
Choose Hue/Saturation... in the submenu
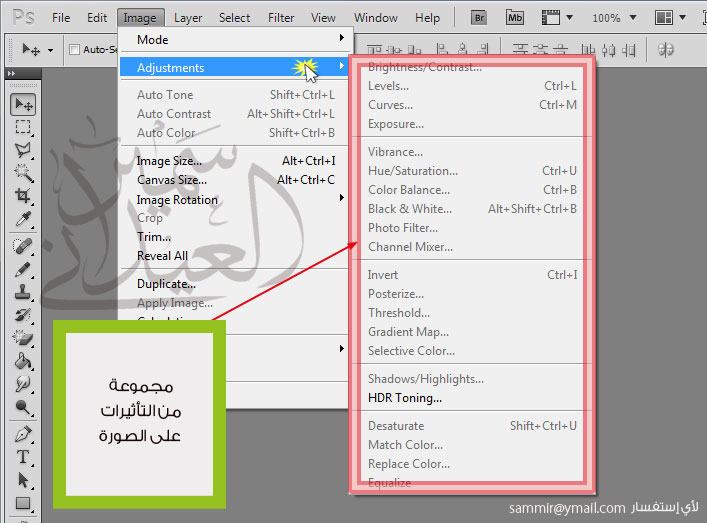point(472,171)
